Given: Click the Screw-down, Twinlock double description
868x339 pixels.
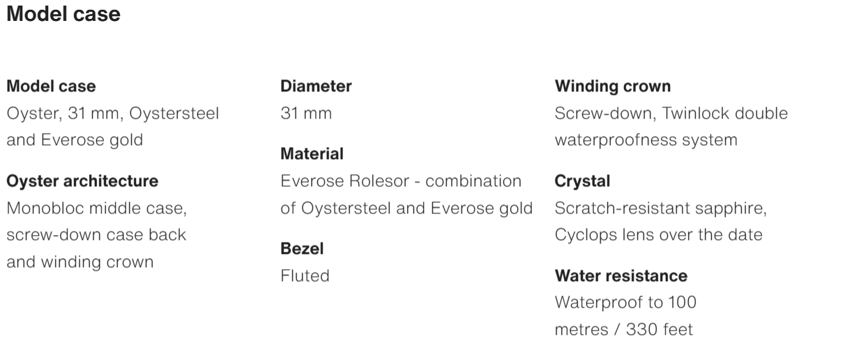Looking at the screenshot, I should (x=671, y=113).
